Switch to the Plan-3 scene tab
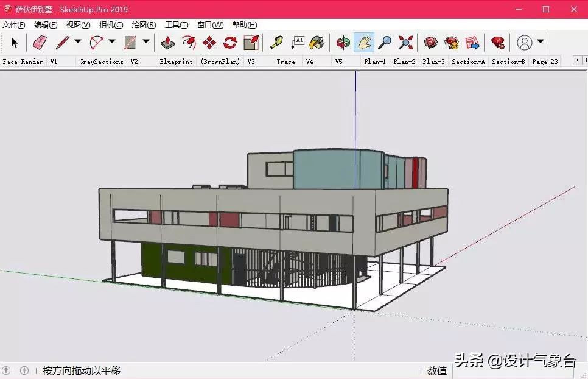This screenshot has width=588, height=379. (x=433, y=62)
